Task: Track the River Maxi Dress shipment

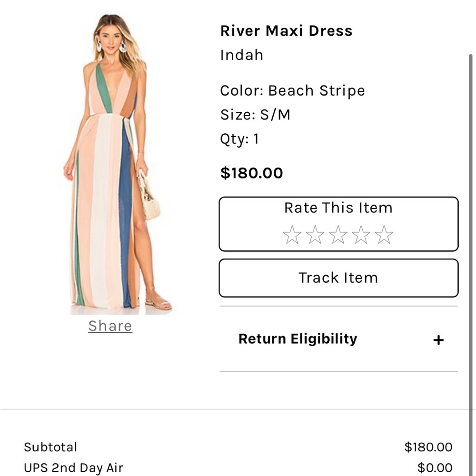Action: (x=338, y=278)
